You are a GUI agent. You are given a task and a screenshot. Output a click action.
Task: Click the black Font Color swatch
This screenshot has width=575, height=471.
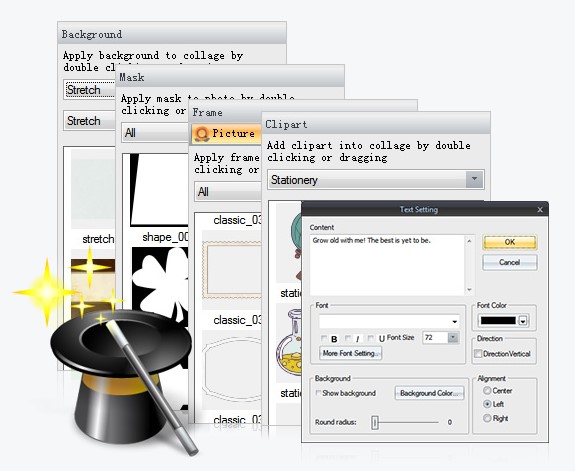pyautogui.click(x=498, y=321)
